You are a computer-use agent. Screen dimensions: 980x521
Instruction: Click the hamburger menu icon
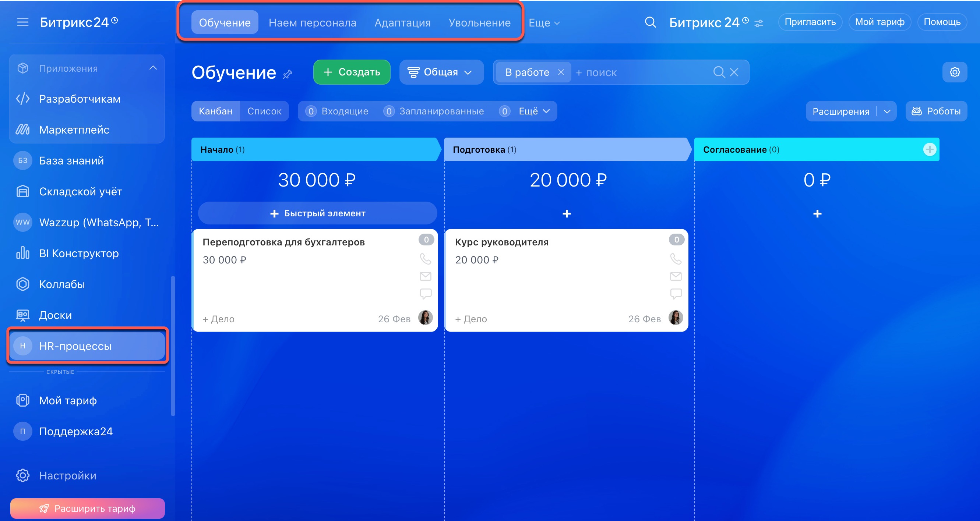(x=22, y=22)
